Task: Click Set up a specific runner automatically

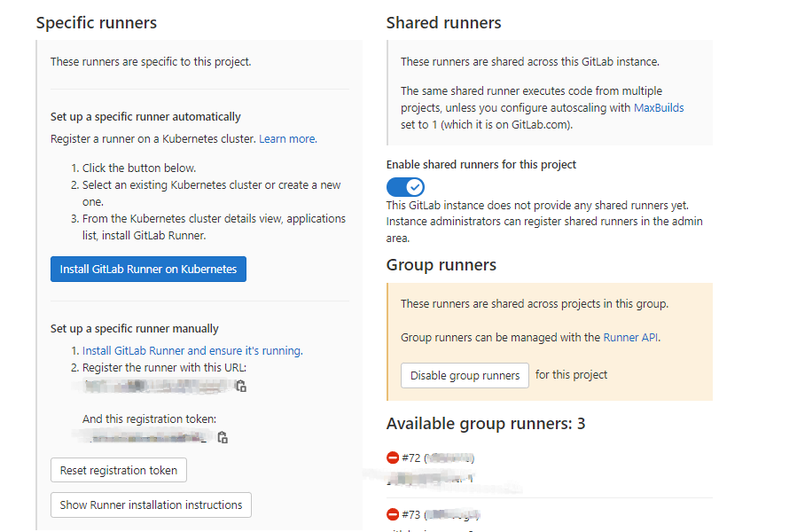Action: (145, 116)
